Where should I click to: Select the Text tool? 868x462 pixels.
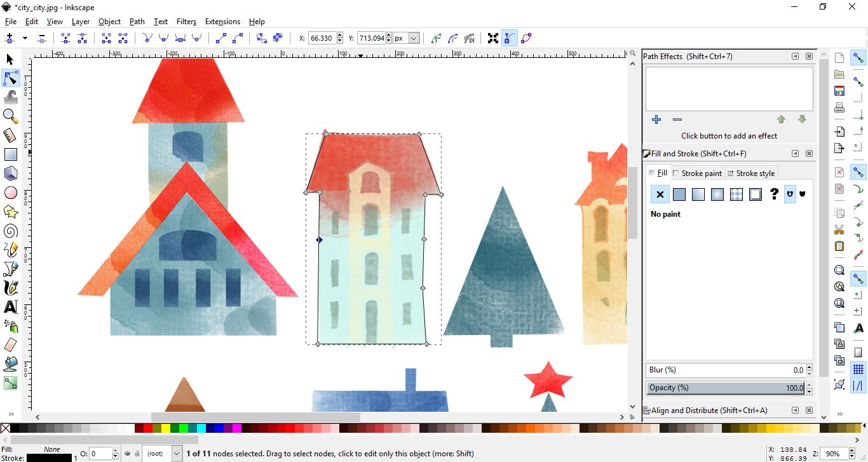pos(10,307)
